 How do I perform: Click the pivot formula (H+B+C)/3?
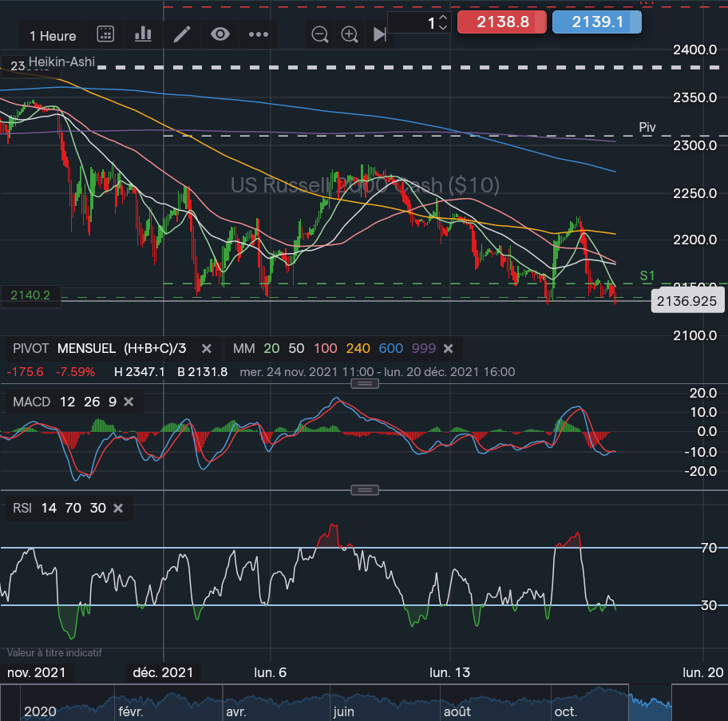pyautogui.click(x=155, y=348)
